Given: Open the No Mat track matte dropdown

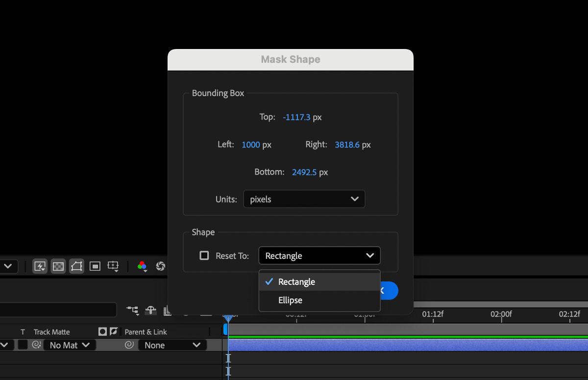Looking at the screenshot, I should tap(70, 345).
